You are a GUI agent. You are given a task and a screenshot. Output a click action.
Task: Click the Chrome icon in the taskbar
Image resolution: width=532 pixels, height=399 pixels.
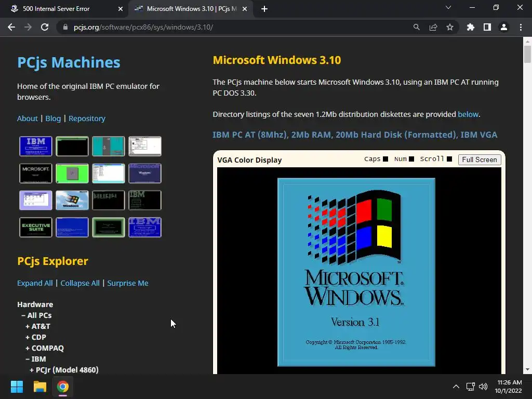pyautogui.click(x=63, y=387)
